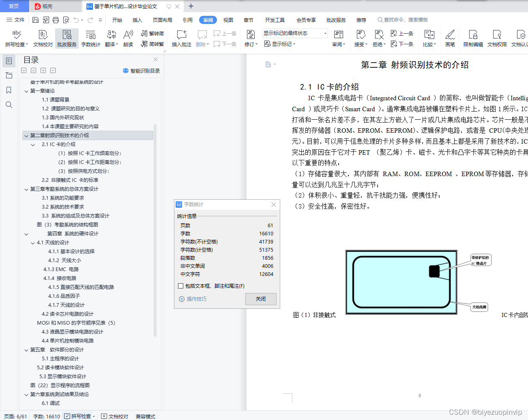528x420 pixels.
Task: Open Document Proofreading (文档校对) in the ribbon
Action: [x=43, y=39]
